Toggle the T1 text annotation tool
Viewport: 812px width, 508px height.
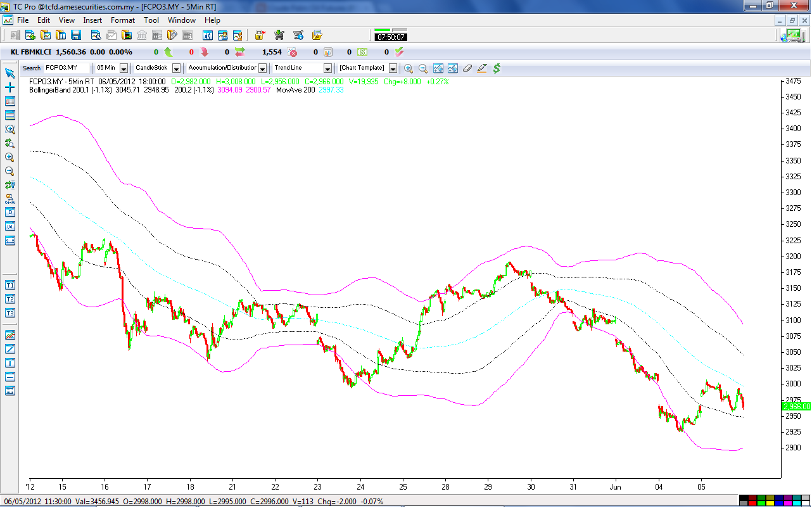[x=9, y=285]
